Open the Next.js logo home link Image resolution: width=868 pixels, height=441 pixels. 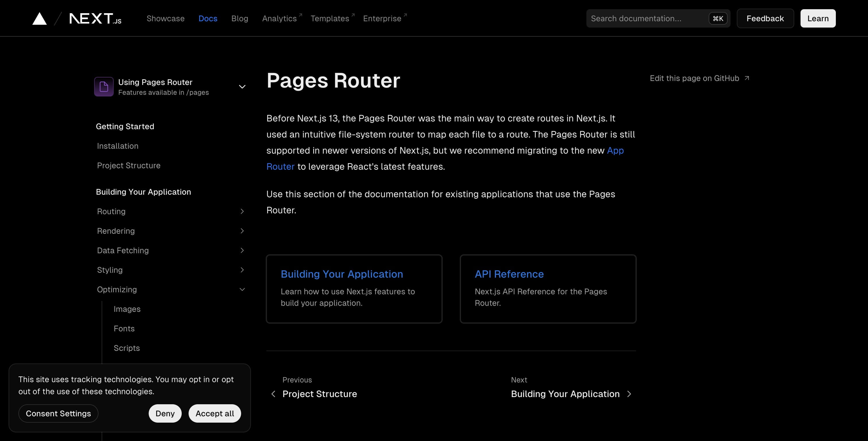pos(95,19)
